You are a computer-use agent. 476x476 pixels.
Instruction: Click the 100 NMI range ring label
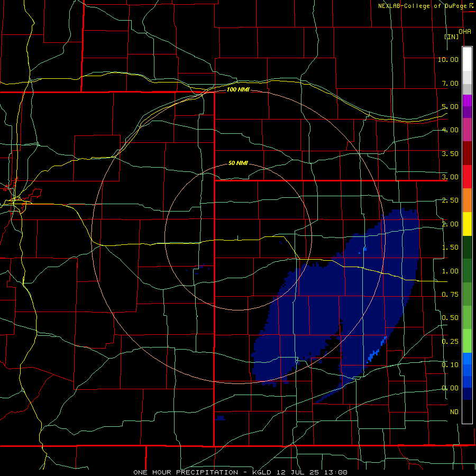tap(238, 89)
